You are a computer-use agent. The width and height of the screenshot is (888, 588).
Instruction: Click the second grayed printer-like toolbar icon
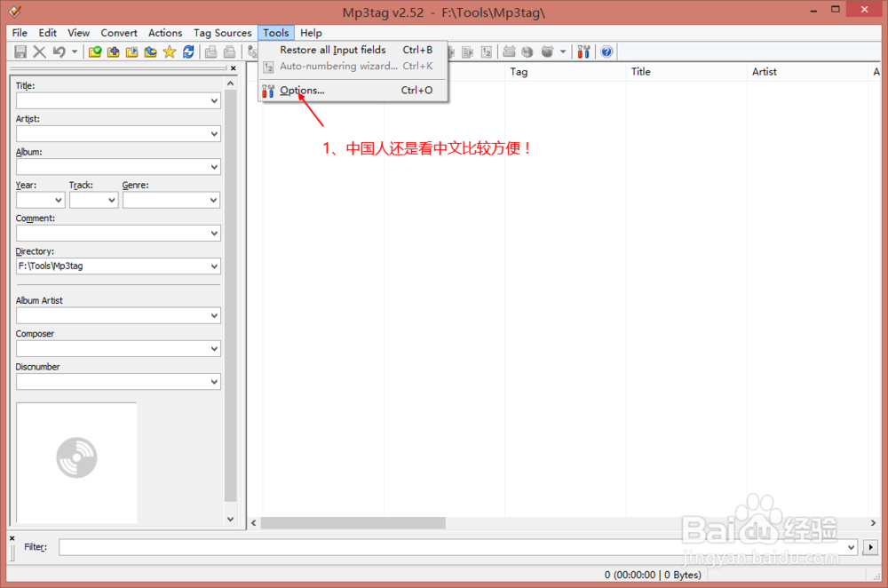click(x=229, y=52)
